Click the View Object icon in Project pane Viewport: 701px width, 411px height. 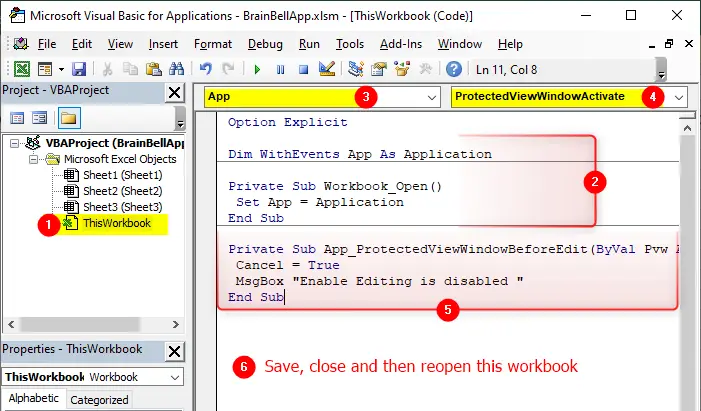39,118
